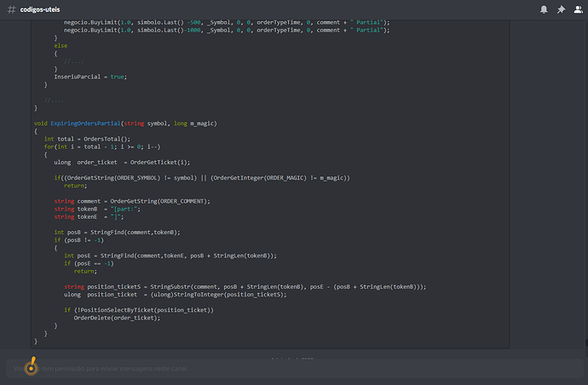The image size is (588, 385).
Task: Click 'int posB = StringFind(comment,tokenB);' line
Action: (117, 232)
